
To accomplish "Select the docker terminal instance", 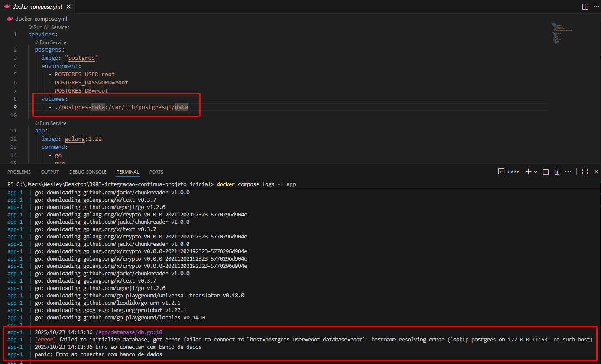I will [x=509, y=171].
